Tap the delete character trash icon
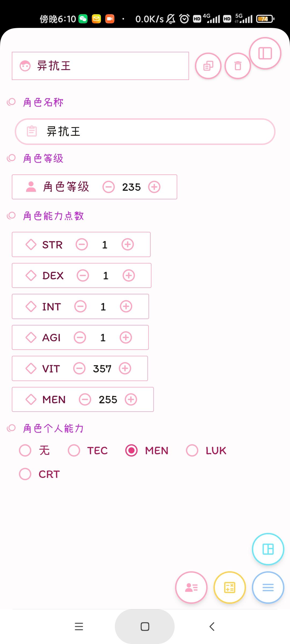290x644 pixels. (238, 66)
